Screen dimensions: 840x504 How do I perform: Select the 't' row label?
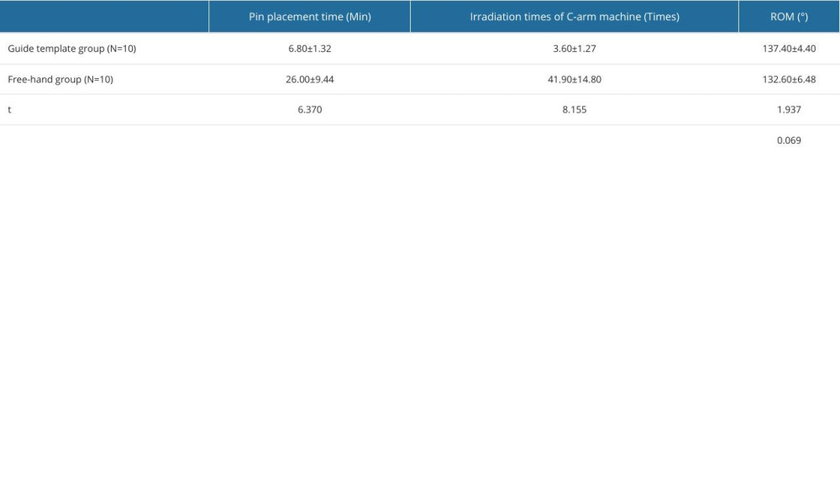point(9,110)
